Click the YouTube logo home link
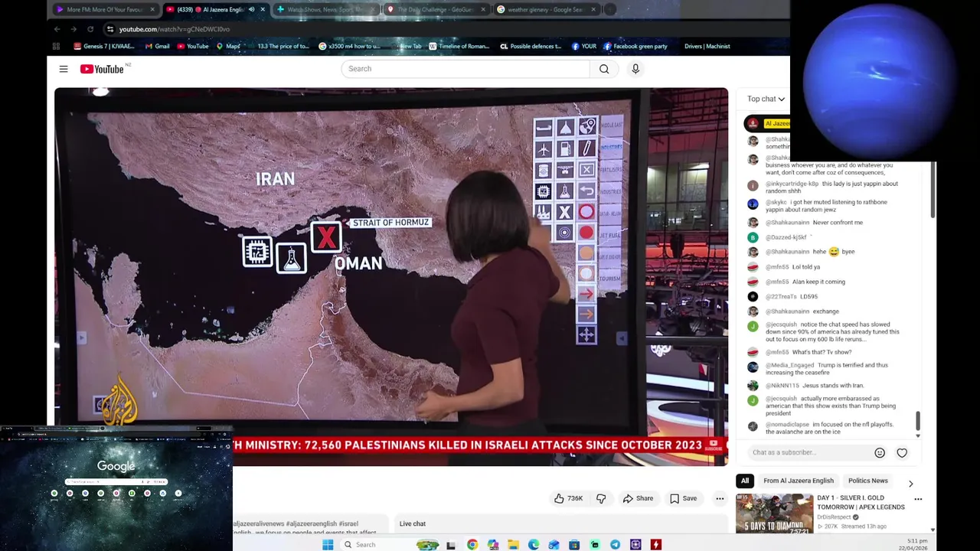The width and height of the screenshot is (980, 551). (102, 69)
